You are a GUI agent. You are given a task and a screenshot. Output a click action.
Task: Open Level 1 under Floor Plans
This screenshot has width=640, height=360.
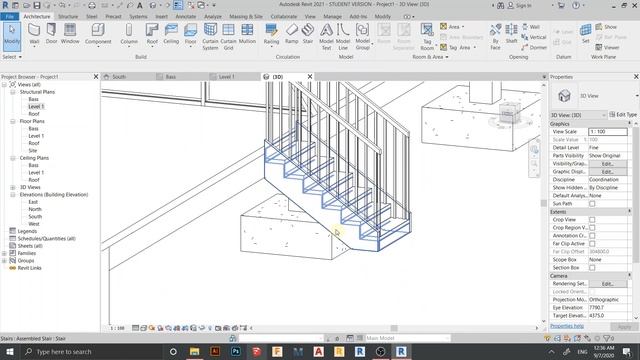pyautogui.click(x=36, y=136)
